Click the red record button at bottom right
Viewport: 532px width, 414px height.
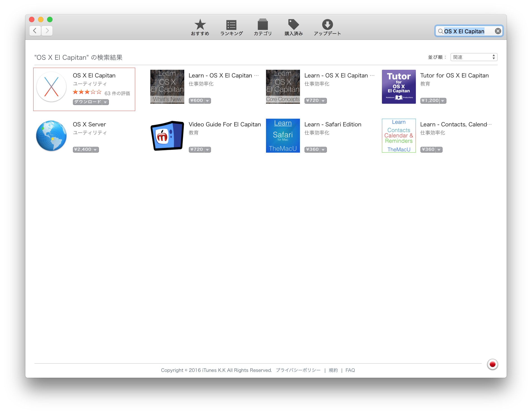(492, 364)
